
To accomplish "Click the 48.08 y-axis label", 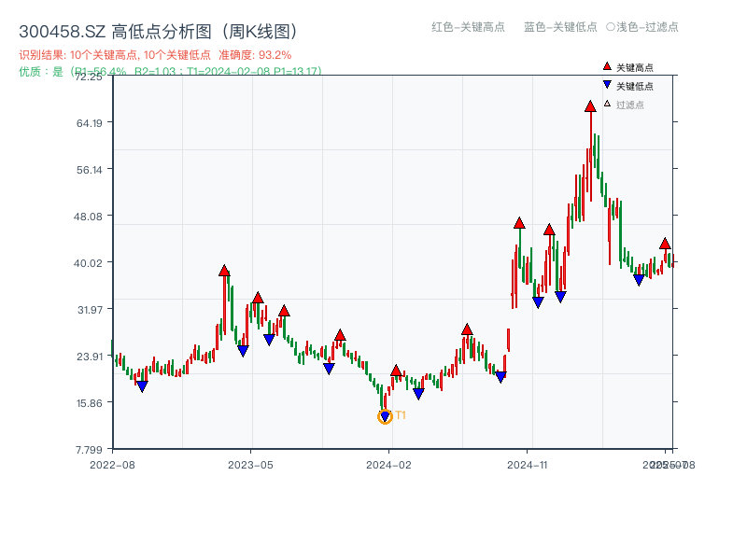I will click(x=88, y=217).
